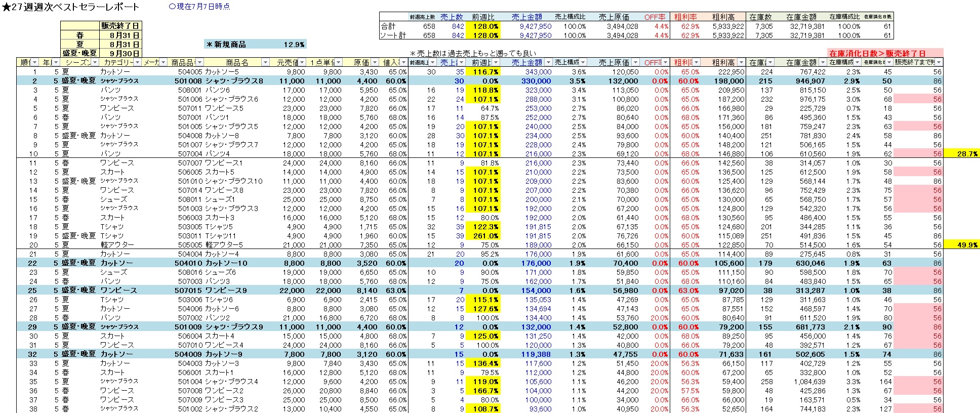Open the 順位 column filter dropdown

(34, 62)
